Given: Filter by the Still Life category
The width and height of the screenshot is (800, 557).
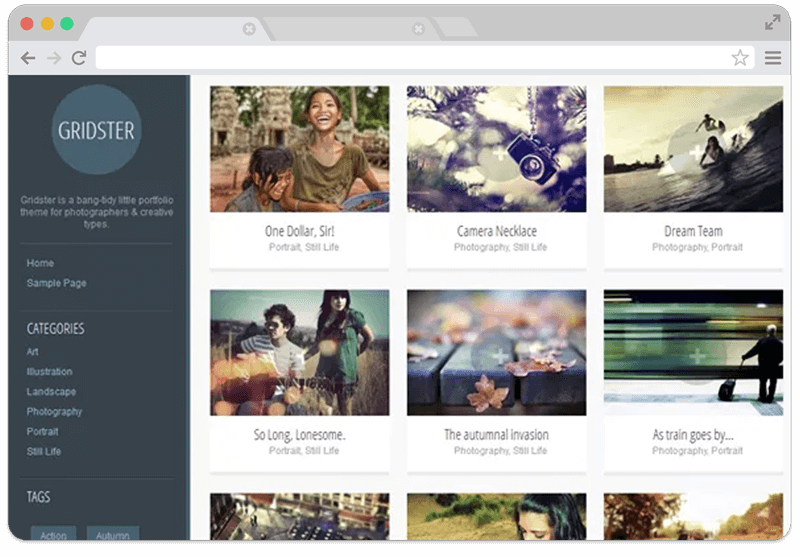Looking at the screenshot, I should (x=43, y=452).
